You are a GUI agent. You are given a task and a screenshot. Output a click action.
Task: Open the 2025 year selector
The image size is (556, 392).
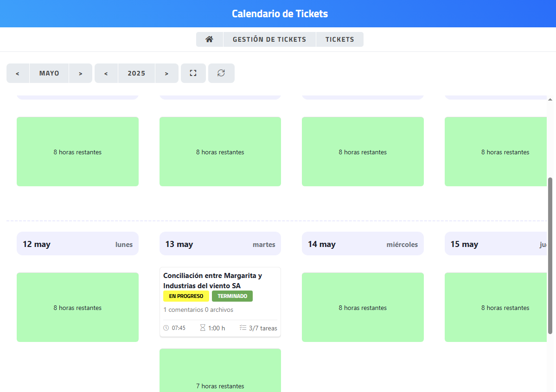coord(136,73)
